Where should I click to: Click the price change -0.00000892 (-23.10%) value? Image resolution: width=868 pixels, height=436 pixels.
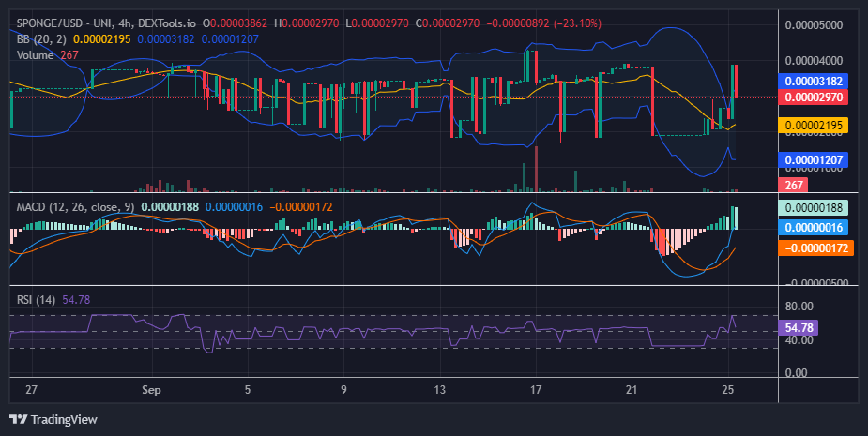543,23
